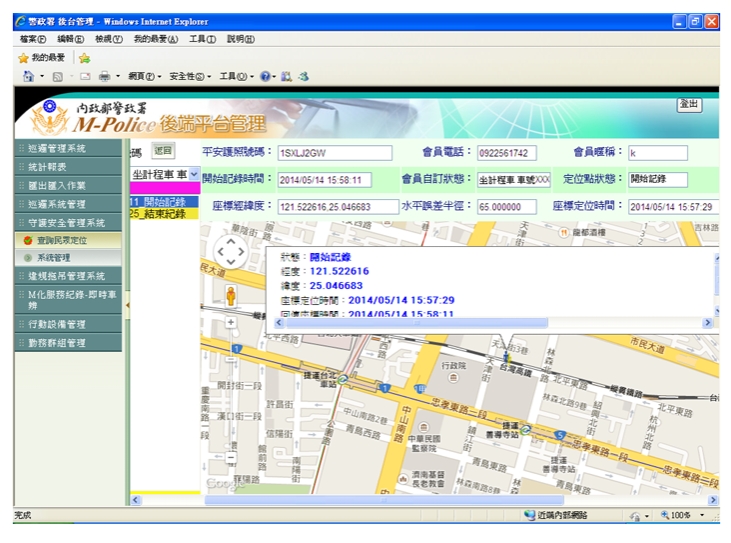Open the help icon dropdown arrow
Image resolution: width=731 pixels, height=543 pixels.
[x=274, y=76]
